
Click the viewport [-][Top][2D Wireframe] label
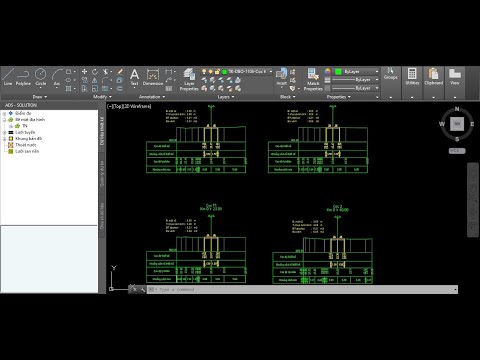coord(129,106)
